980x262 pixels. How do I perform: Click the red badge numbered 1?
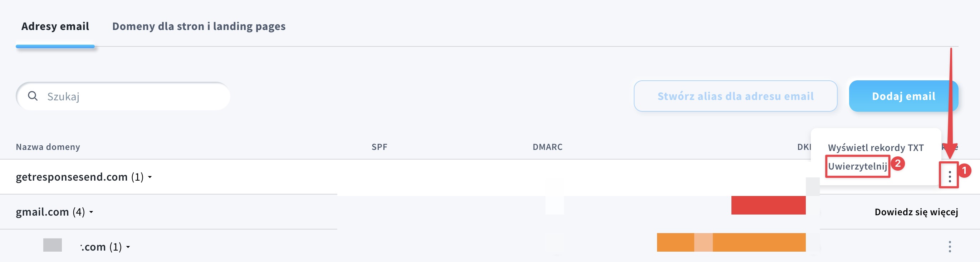(x=964, y=171)
